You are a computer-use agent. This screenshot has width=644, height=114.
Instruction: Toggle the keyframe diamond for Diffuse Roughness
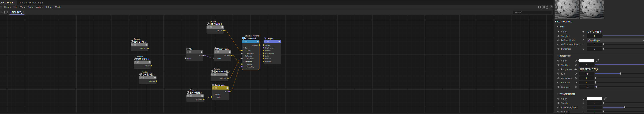[558, 45]
